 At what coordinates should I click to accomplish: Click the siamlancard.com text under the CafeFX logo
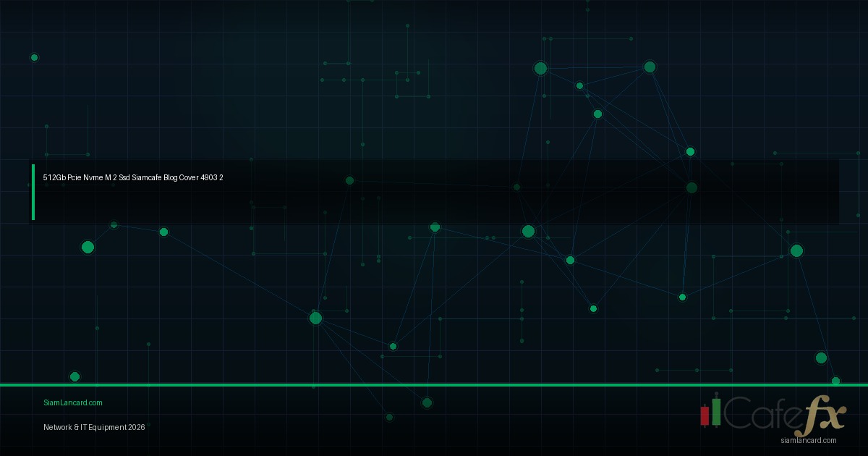(x=808, y=440)
